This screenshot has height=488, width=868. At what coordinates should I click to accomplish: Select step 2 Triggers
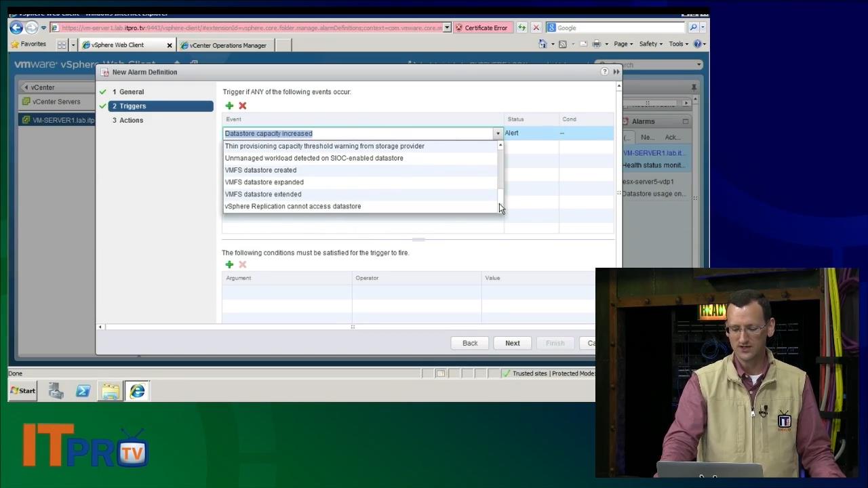(x=161, y=106)
